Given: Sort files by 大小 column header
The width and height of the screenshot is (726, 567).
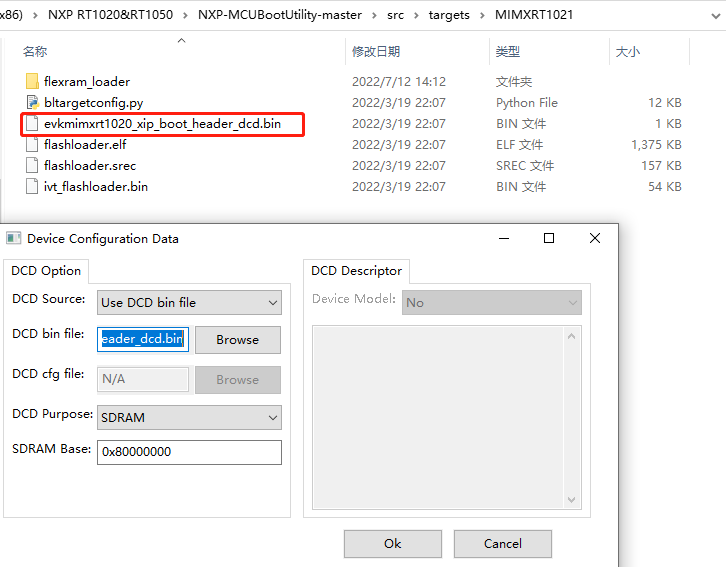Looking at the screenshot, I should (627, 51).
